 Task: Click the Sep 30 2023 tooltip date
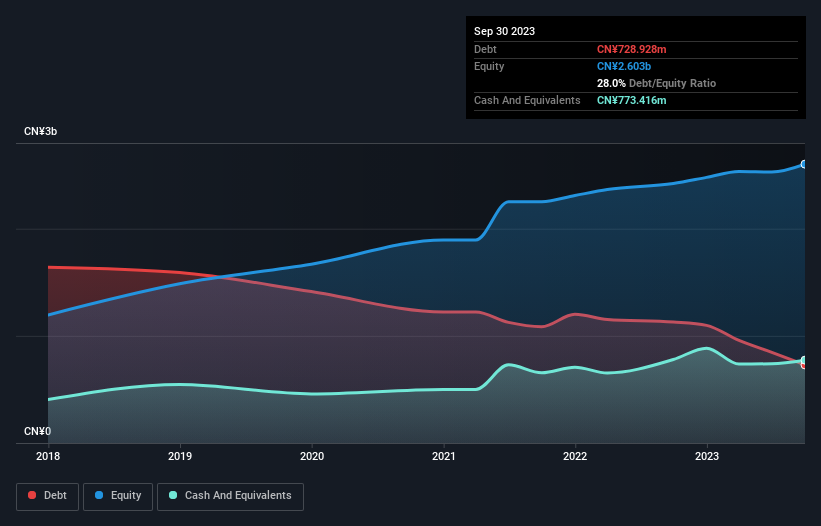pos(504,31)
